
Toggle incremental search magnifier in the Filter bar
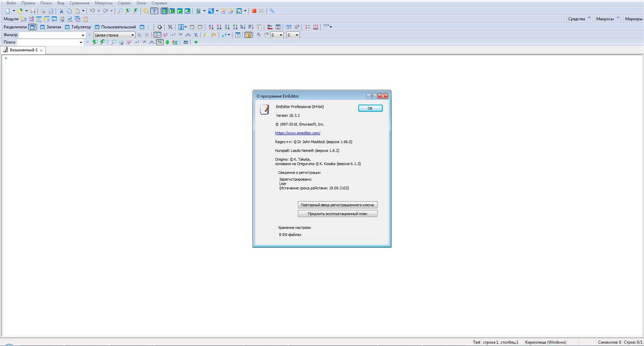tap(157, 35)
